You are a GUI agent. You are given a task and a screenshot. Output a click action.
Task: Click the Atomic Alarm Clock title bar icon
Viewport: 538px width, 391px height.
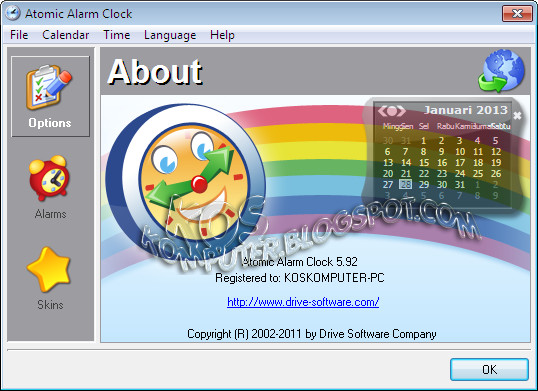pyautogui.click(x=13, y=13)
